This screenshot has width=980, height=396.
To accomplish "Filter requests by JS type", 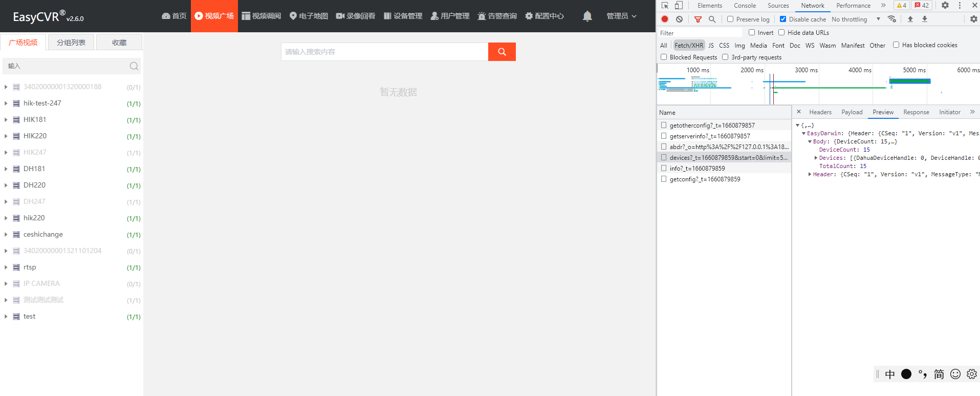I will [711, 45].
